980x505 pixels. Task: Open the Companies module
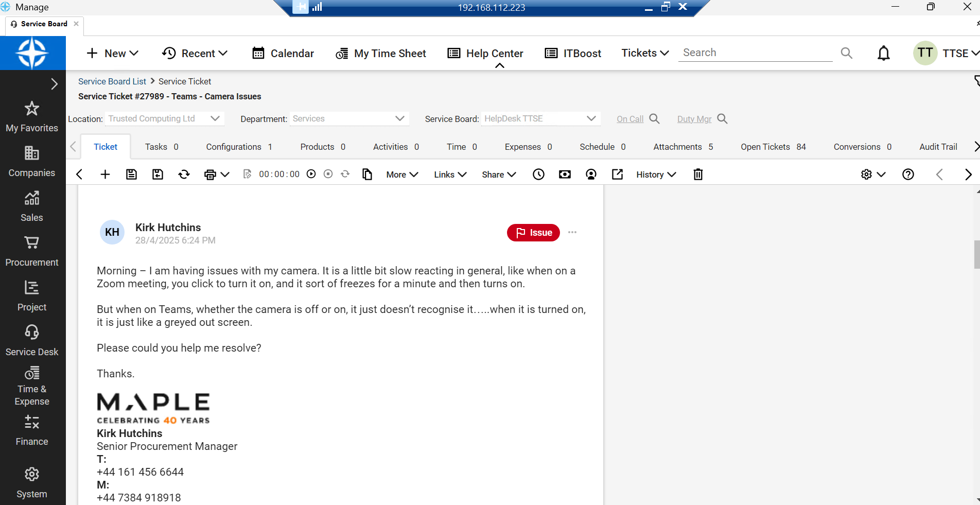(x=32, y=162)
